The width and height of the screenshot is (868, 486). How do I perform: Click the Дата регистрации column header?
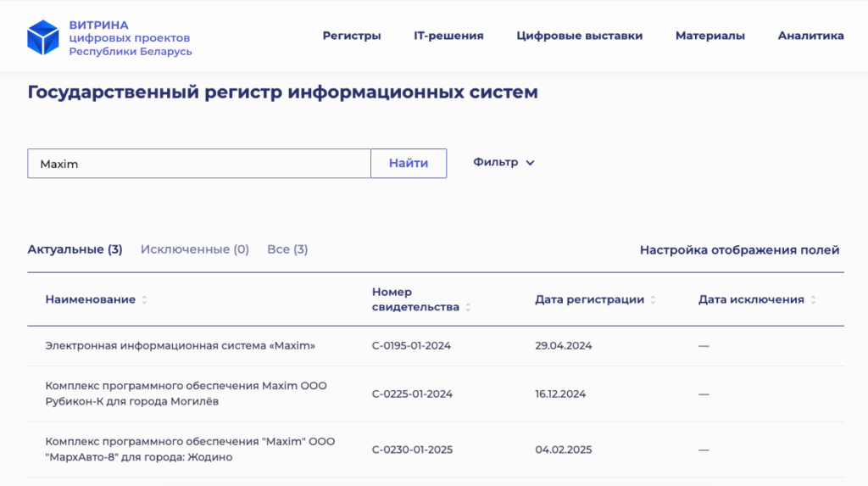590,299
